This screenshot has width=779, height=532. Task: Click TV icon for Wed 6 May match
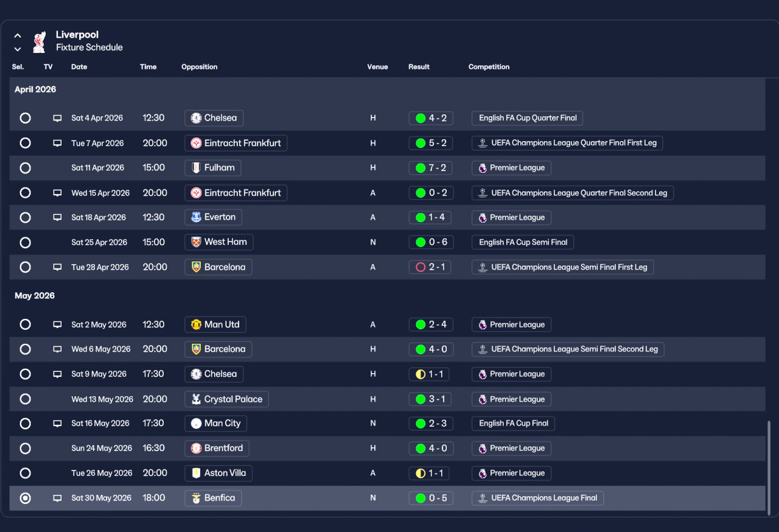click(x=57, y=349)
